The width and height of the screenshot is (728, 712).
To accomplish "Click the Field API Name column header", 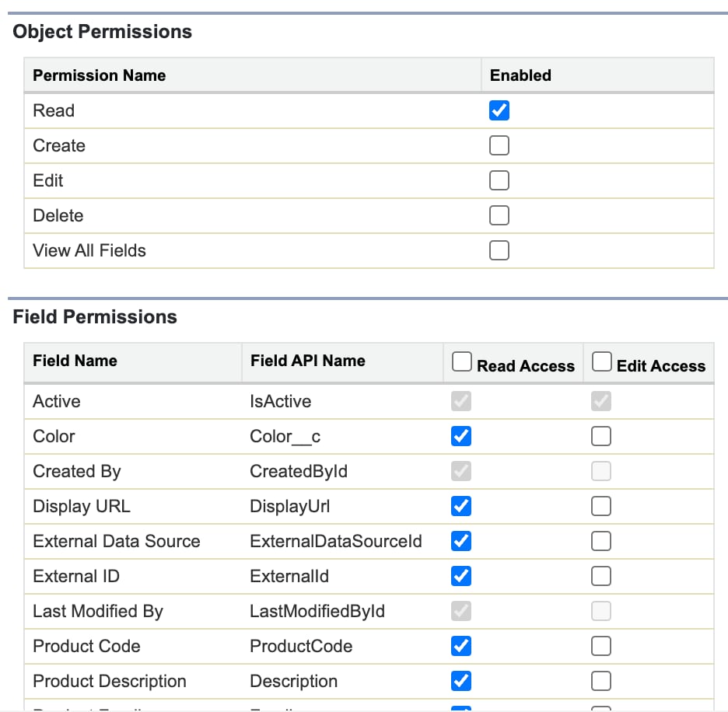I will pyautogui.click(x=308, y=361).
